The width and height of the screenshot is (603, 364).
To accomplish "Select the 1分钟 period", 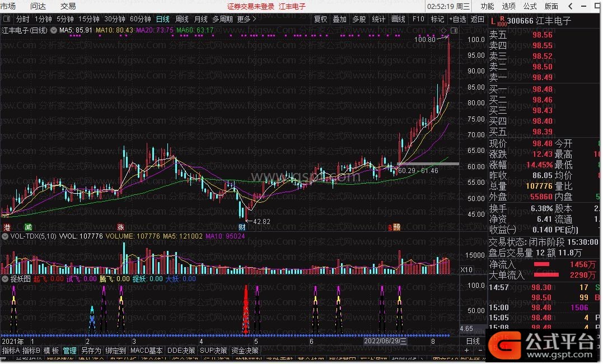I will [x=43, y=19].
